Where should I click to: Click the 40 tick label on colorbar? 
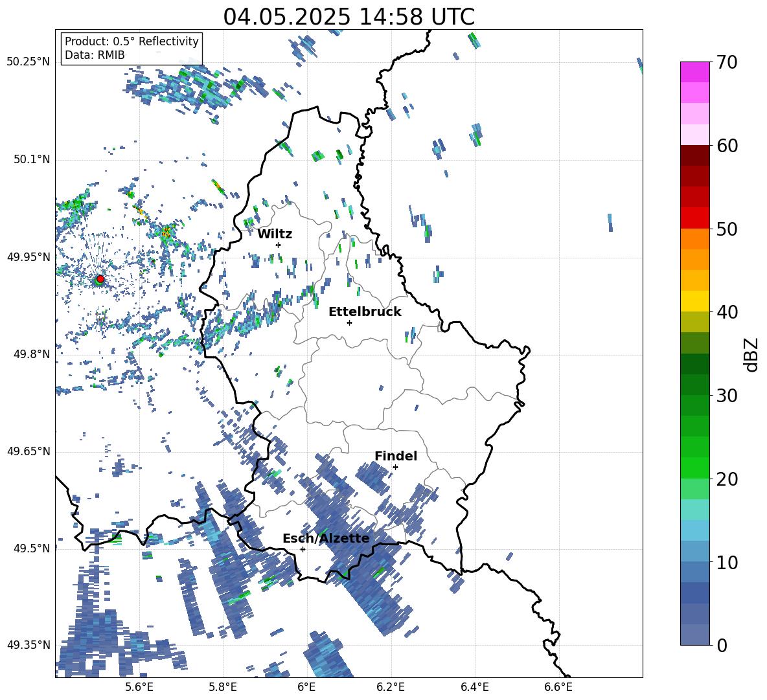pyautogui.click(x=727, y=312)
